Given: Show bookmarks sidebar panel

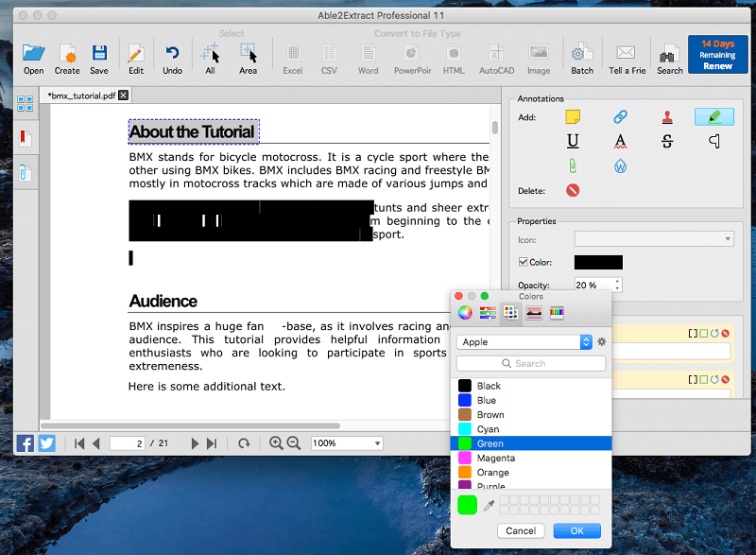Looking at the screenshot, I should click(26, 138).
